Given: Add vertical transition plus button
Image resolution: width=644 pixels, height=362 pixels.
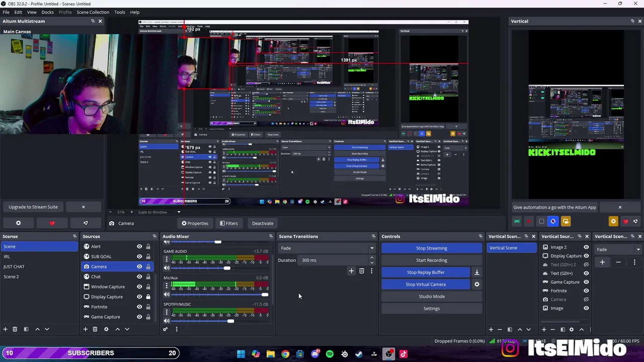Looking at the screenshot, I should coord(602,262).
